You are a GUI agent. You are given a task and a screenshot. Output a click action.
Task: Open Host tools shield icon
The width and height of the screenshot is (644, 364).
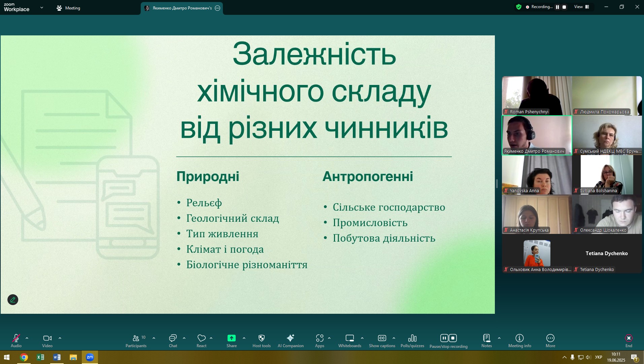pyautogui.click(x=262, y=340)
